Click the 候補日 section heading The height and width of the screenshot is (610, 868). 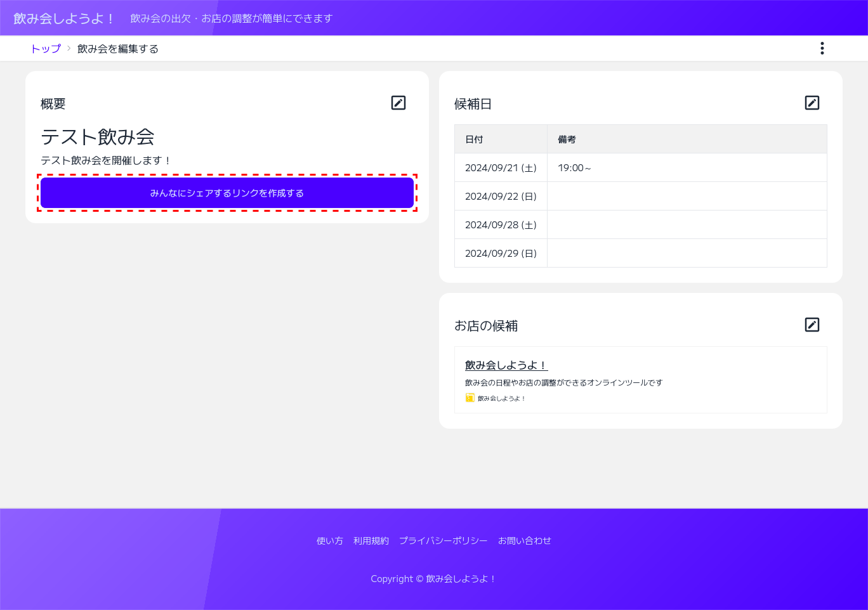pyautogui.click(x=473, y=104)
